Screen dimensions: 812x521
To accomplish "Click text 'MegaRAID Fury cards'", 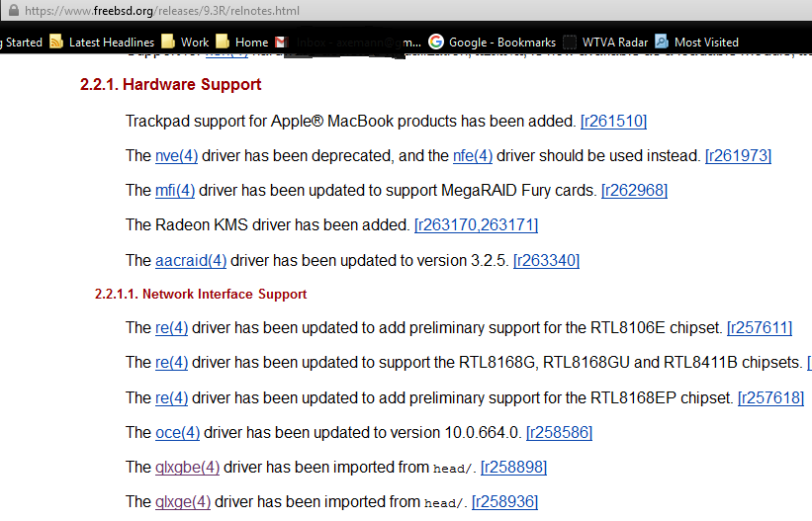I will point(518,191).
